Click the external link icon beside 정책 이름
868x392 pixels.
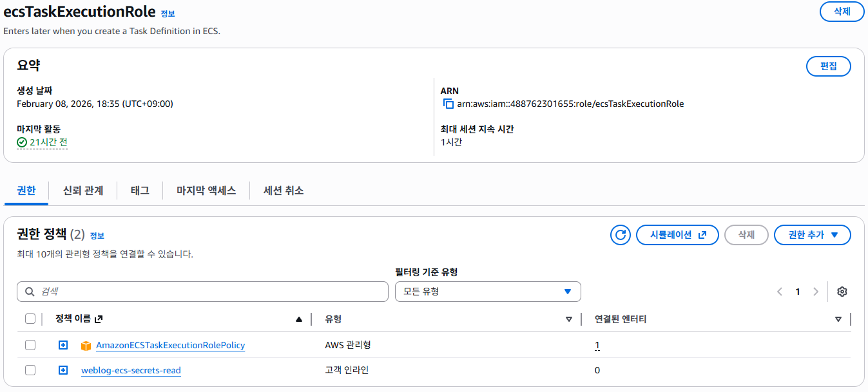[98, 319]
